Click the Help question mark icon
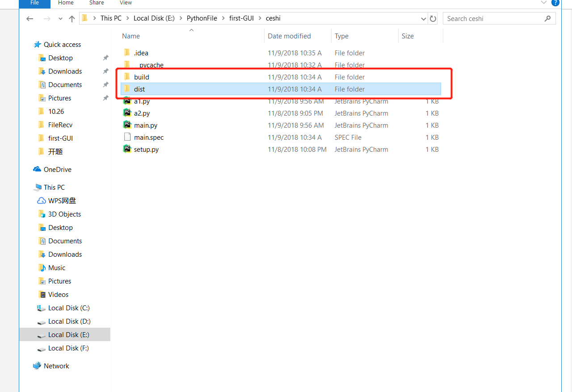The width and height of the screenshot is (572, 392). point(555,3)
